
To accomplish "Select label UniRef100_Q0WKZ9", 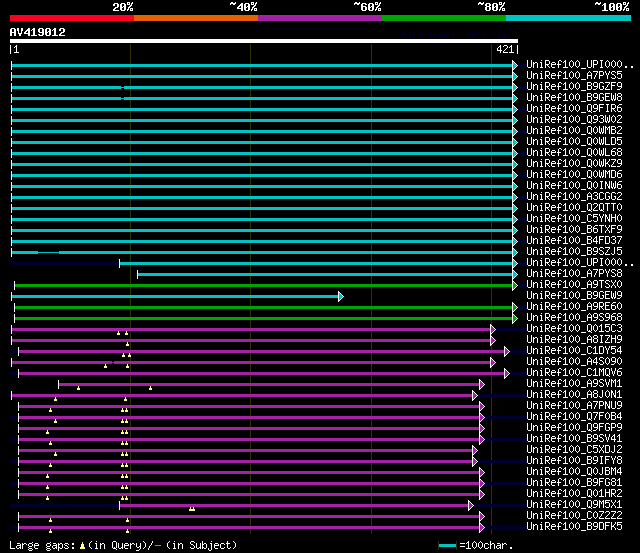I will click(x=574, y=164).
